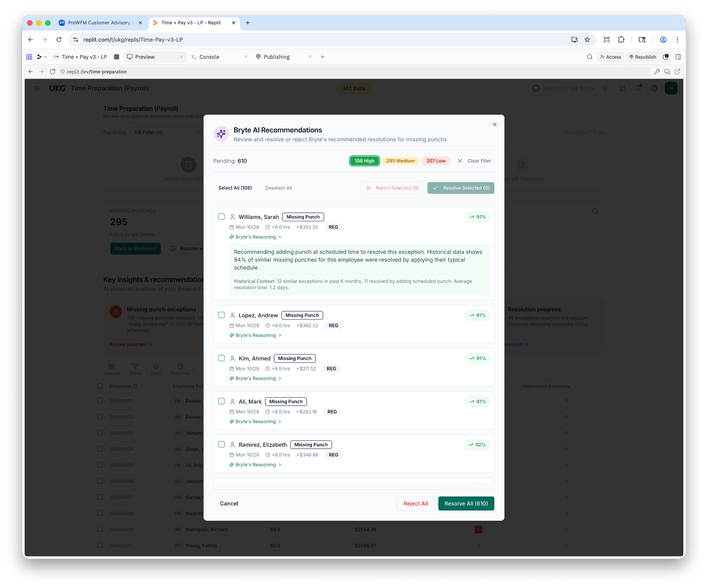Reload the Chrome page

(59, 39)
